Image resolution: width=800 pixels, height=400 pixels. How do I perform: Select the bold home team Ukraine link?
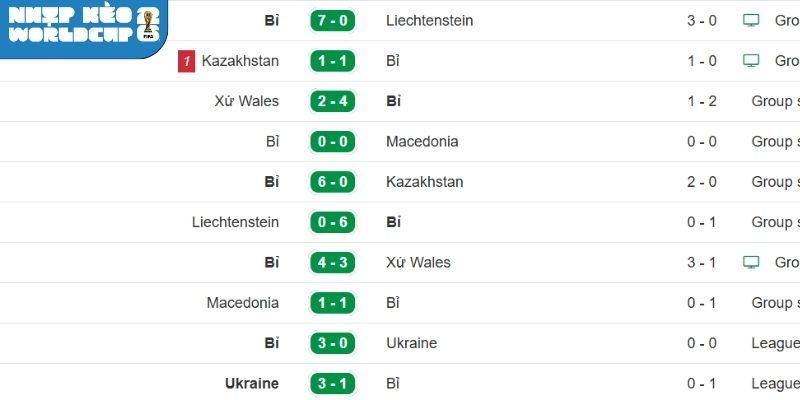tap(251, 383)
